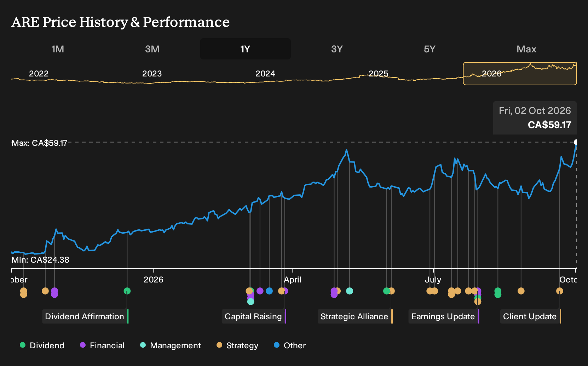Switch to the 3Y time range tab
The width and height of the screenshot is (588, 366).
(x=337, y=49)
